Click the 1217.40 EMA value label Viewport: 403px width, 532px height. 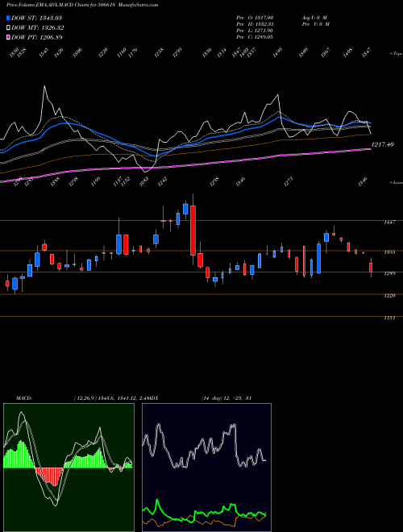pyautogui.click(x=383, y=144)
